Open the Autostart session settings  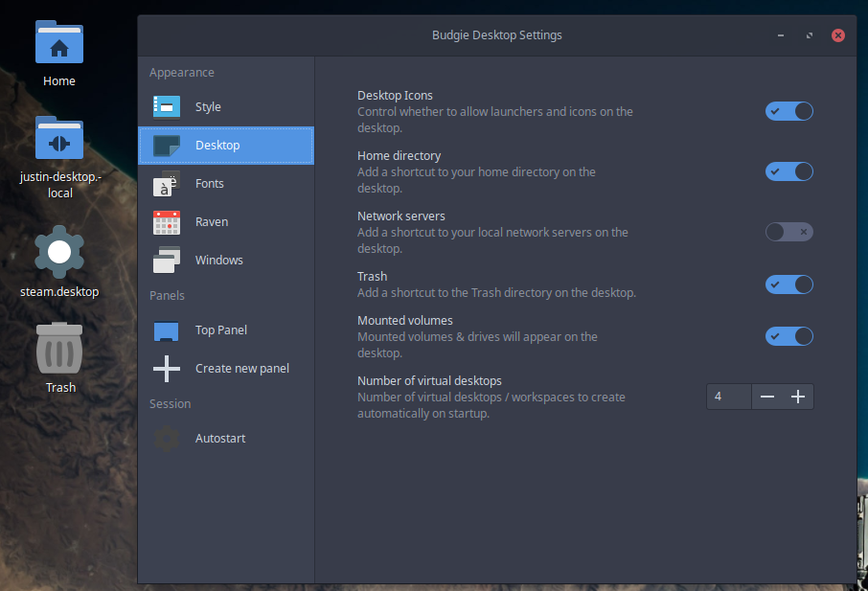226,439
